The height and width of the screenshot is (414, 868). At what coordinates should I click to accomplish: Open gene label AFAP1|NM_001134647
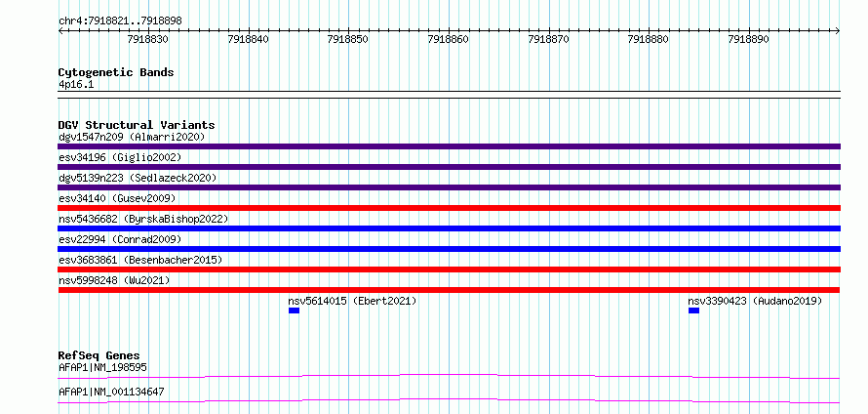[111, 393]
